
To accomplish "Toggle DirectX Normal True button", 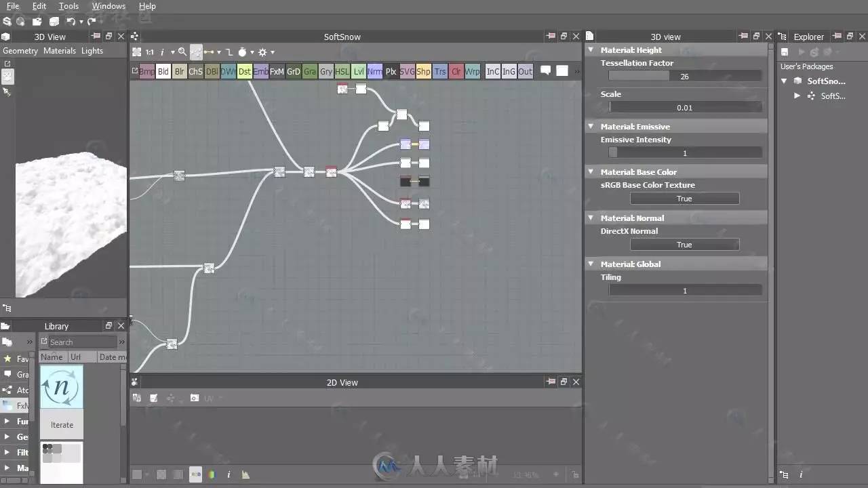I will point(684,245).
